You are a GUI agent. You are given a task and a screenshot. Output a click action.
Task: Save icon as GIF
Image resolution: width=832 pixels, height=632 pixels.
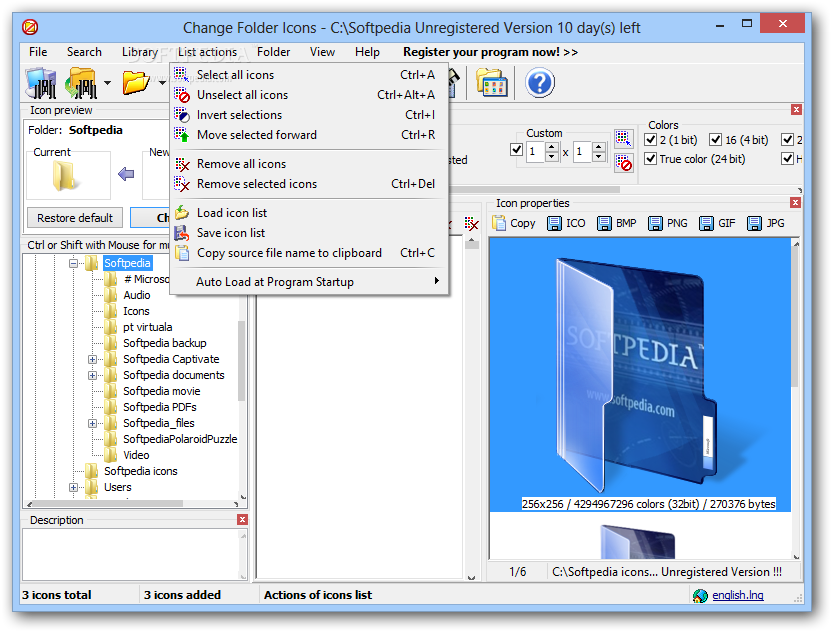click(x=717, y=223)
